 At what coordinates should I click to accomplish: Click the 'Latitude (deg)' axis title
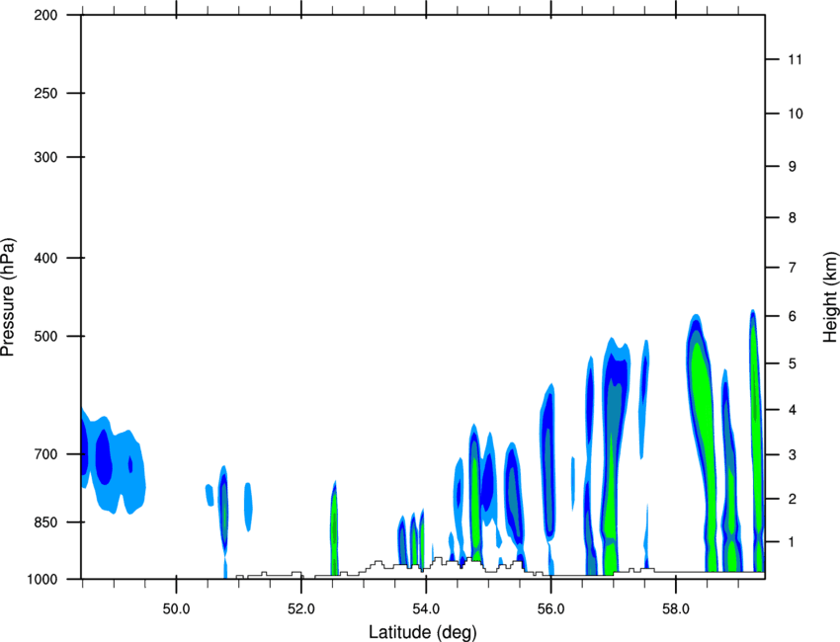423,632
